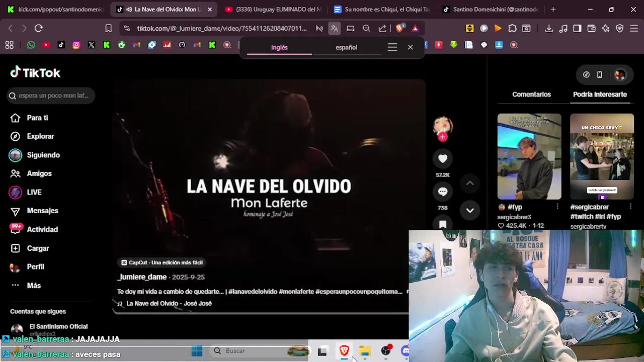This screenshot has height=362, width=644.
Task: Switch to the Podría interesarte tab
Action: click(600, 94)
